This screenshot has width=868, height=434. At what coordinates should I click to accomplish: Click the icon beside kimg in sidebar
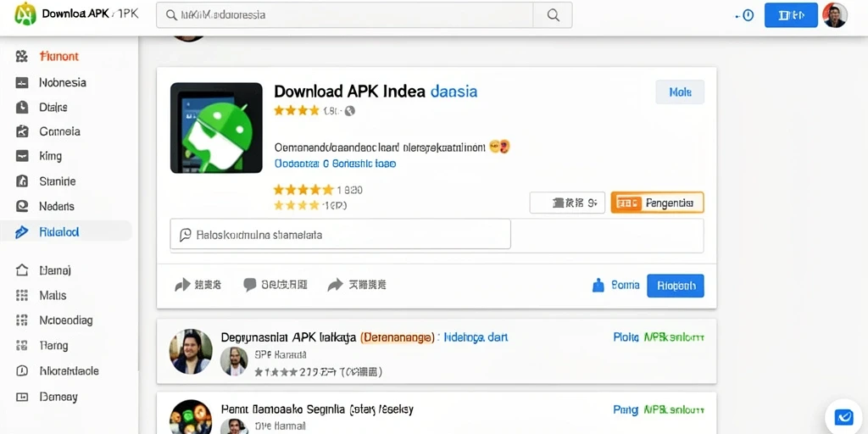coord(21,156)
